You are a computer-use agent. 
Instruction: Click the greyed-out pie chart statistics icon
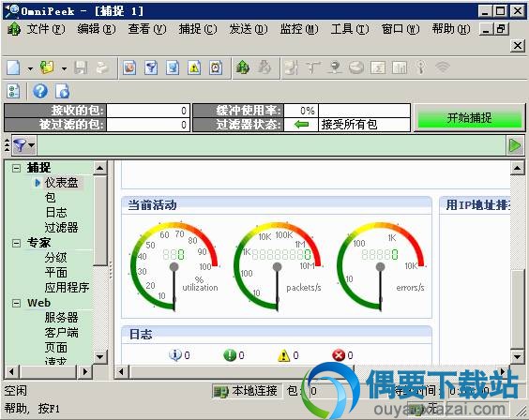[x=356, y=67]
